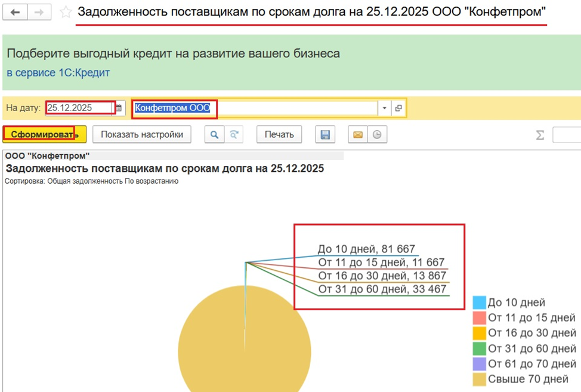
Task: Click Показать настройки button
Action: (x=142, y=134)
